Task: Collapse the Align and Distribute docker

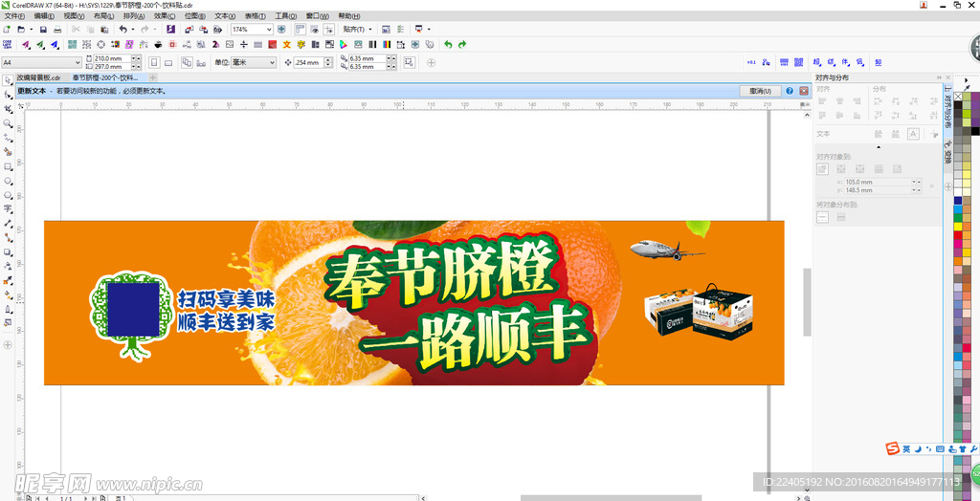Action: (938, 77)
